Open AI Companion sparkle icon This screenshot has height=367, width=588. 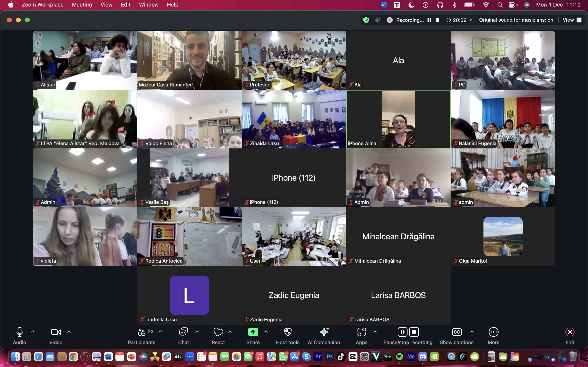tap(324, 332)
